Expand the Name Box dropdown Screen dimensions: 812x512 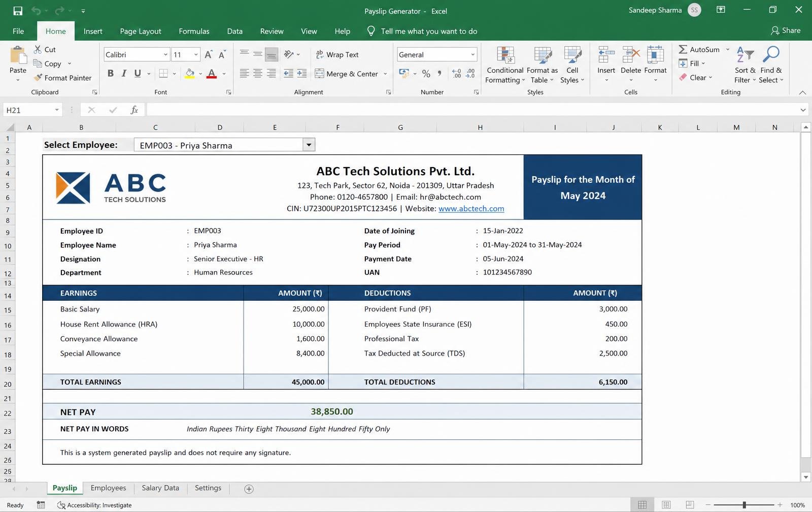coord(57,110)
